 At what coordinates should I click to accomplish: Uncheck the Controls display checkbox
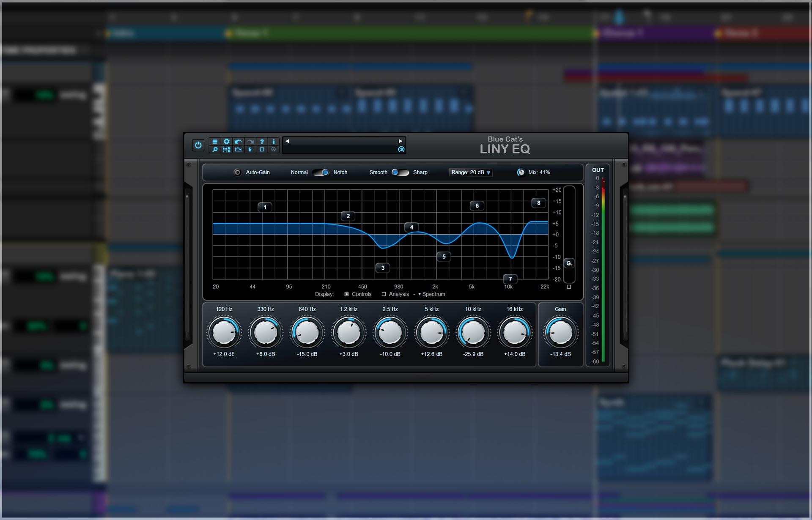tap(346, 294)
